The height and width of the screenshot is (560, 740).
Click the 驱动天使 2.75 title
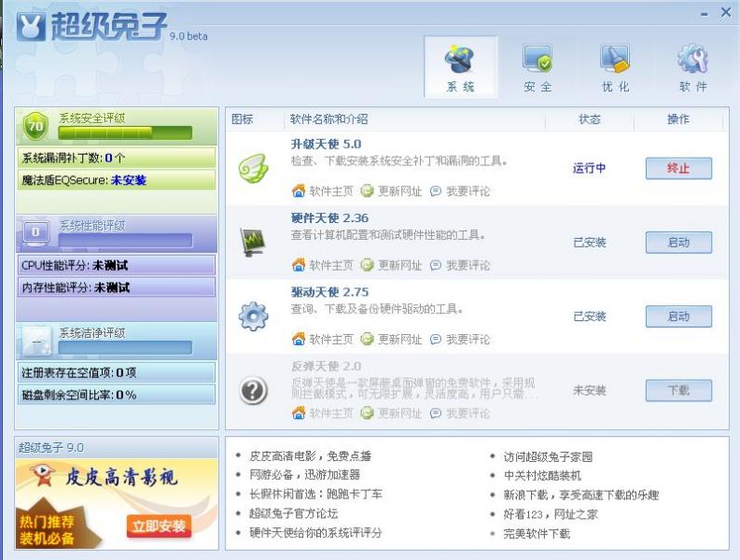click(329, 292)
